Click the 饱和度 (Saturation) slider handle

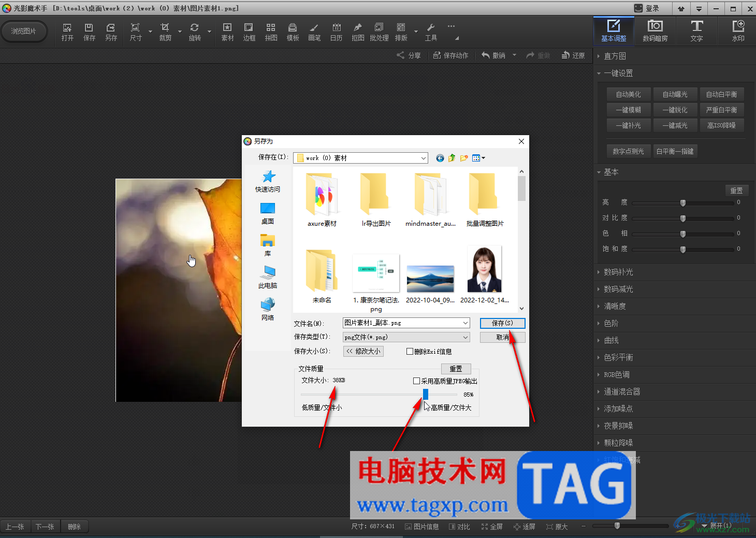(683, 250)
